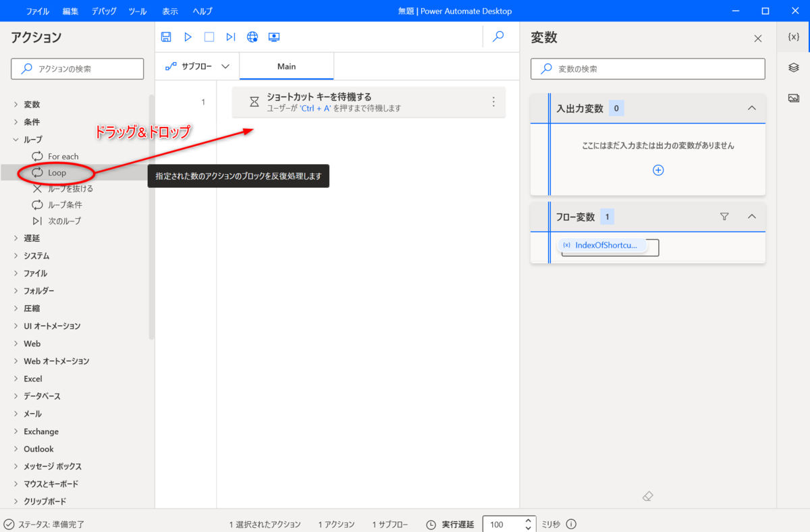
Task: Filter flow variables funnel icon
Action: tap(724, 217)
